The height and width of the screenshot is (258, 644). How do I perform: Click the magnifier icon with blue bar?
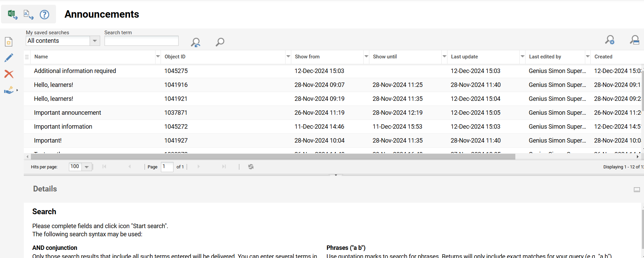pos(634,40)
